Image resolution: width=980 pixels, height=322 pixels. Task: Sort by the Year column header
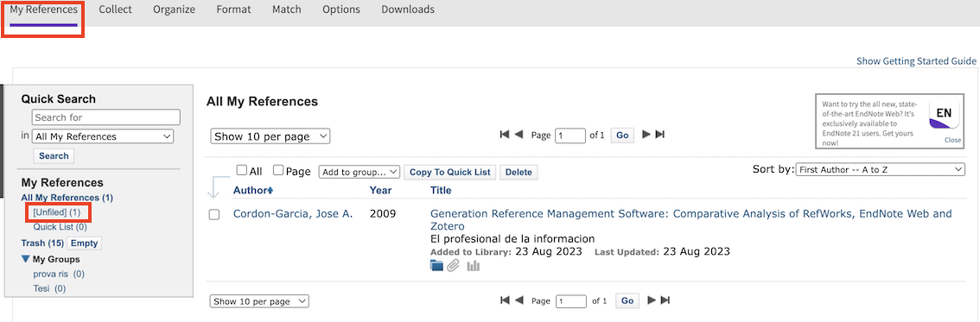click(x=380, y=190)
